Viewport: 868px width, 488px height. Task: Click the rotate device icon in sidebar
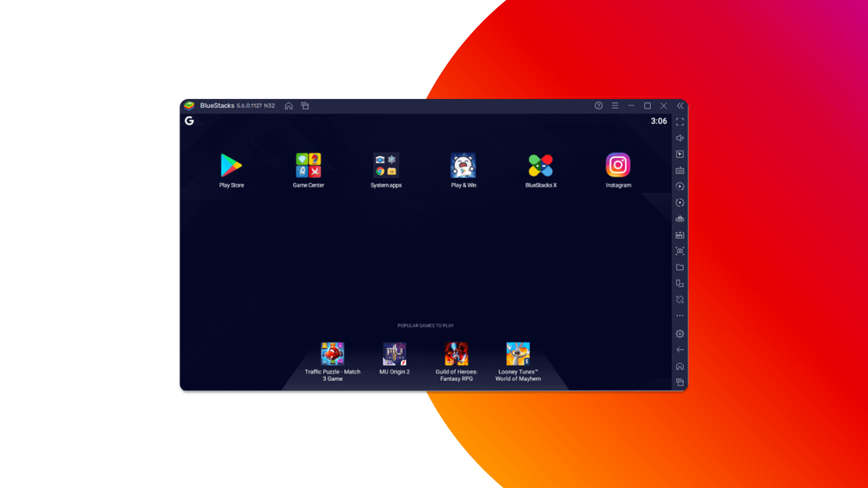click(x=680, y=283)
